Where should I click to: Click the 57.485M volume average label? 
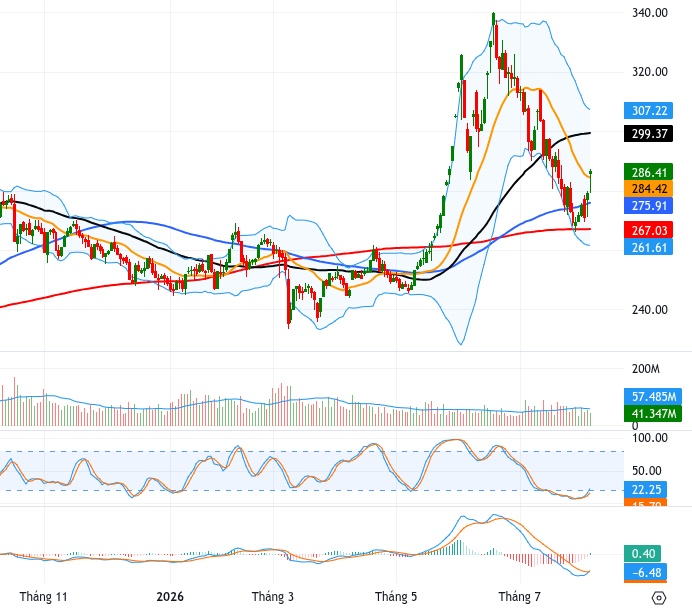coord(653,396)
